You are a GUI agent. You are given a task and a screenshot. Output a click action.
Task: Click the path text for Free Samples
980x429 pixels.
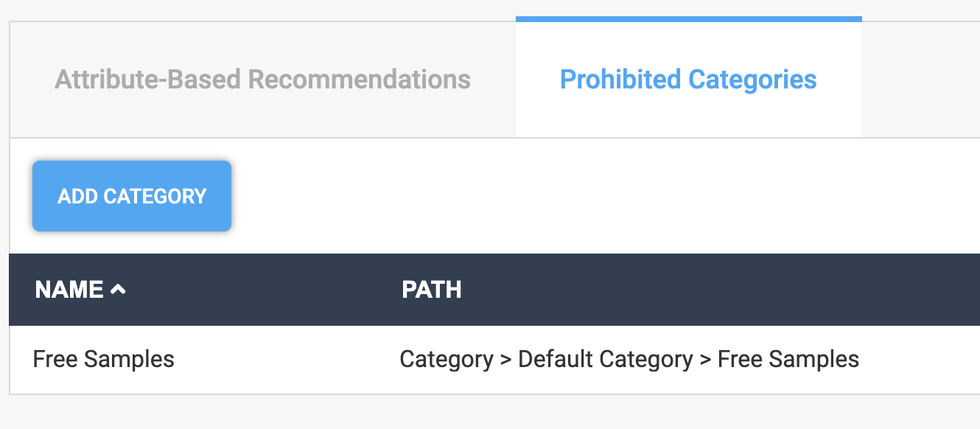[x=629, y=359]
